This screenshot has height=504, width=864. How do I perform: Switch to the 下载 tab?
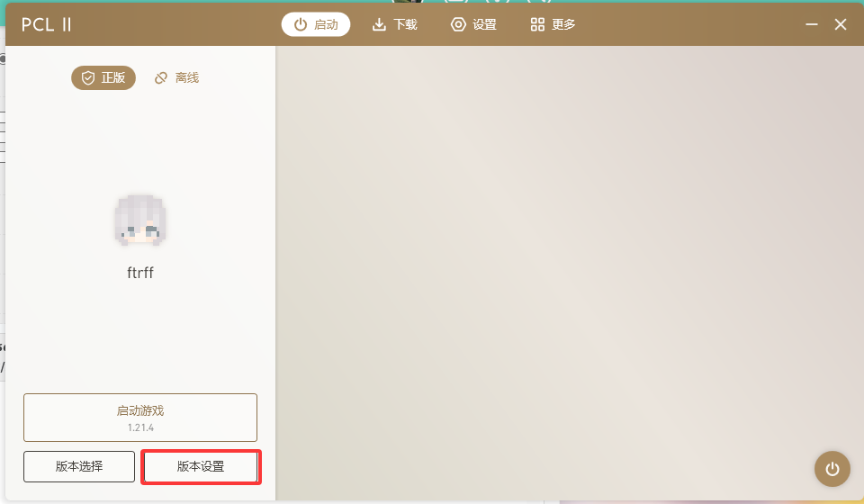[x=394, y=24]
